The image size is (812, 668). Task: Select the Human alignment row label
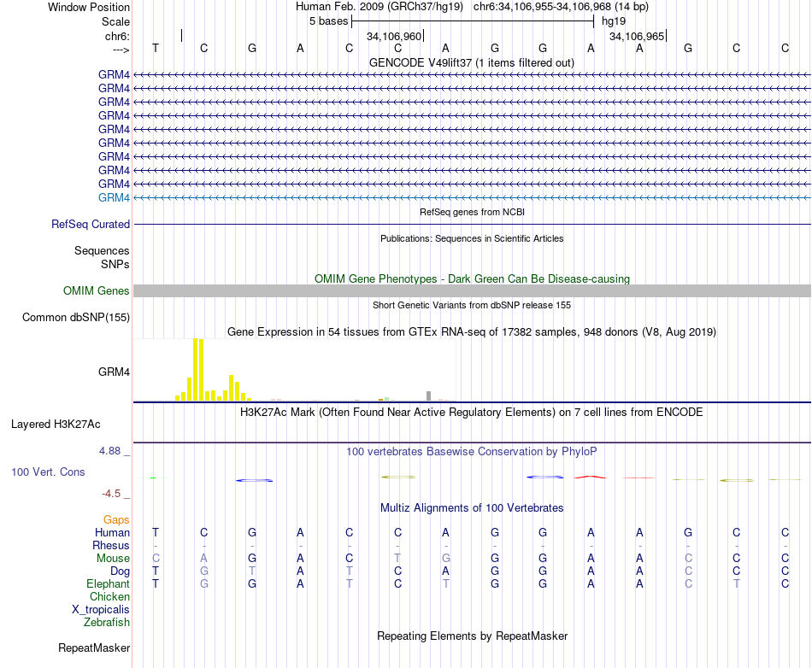[112, 532]
